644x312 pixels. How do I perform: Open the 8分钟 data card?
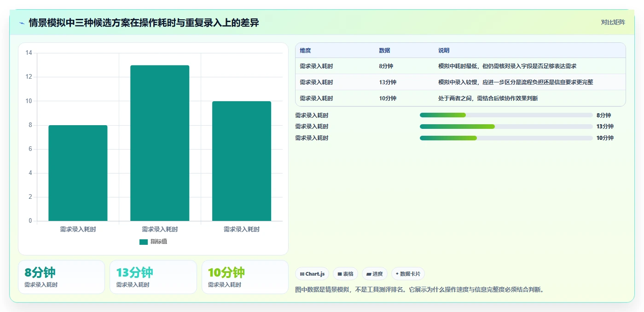[61, 277]
